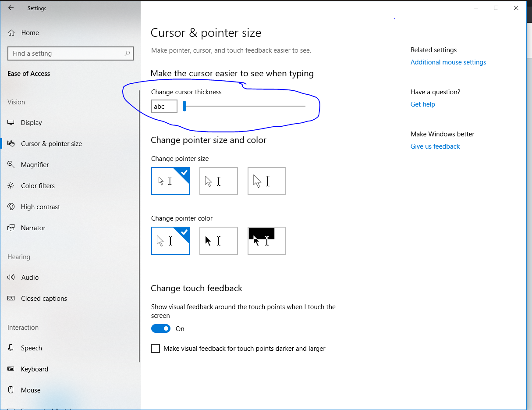Viewport: 532px width, 410px height.
Task: Click the Display monitor icon
Action: (11, 123)
